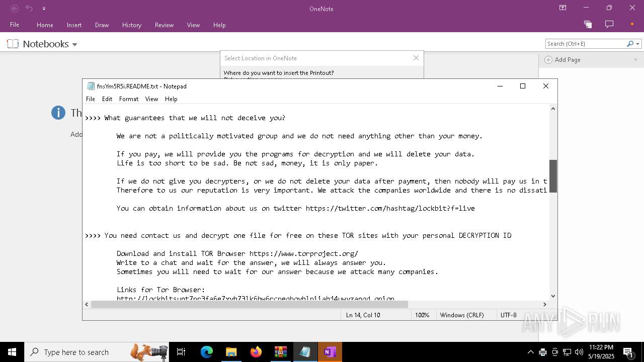The image size is (644, 362).
Task: Open the Notepad Format menu
Action: click(129, 99)
